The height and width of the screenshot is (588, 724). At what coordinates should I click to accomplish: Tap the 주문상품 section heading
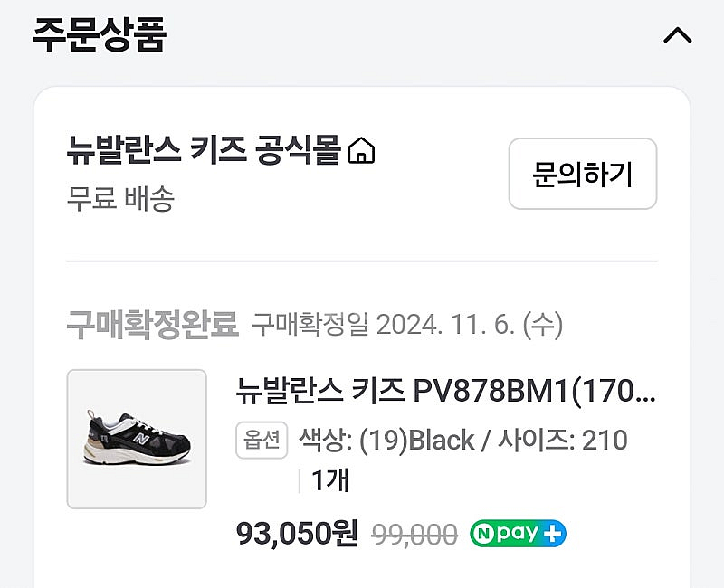tap(100, 34)
